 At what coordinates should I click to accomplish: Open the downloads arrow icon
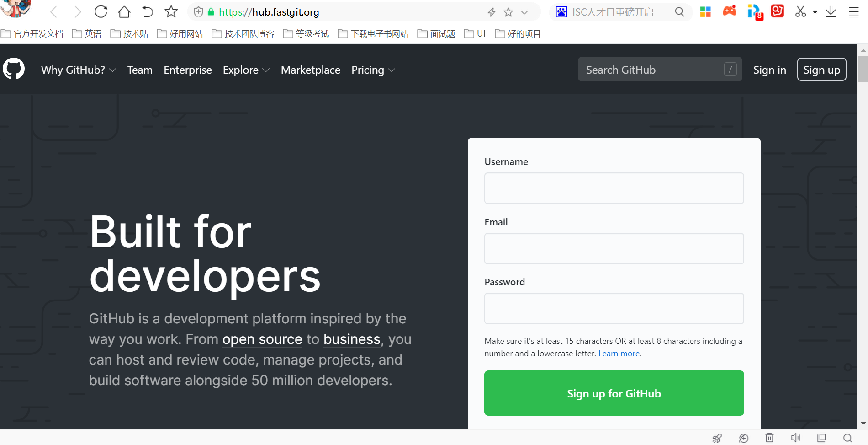point(831,12)
